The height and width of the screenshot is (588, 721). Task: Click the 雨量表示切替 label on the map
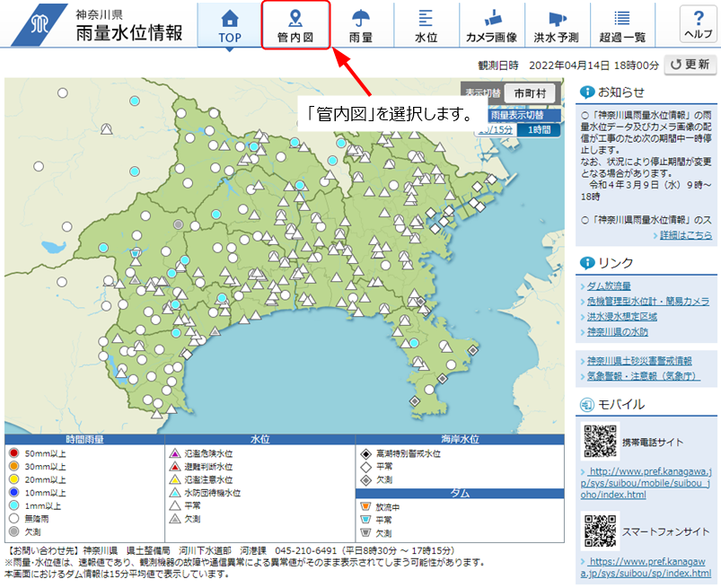pos(517,115)
